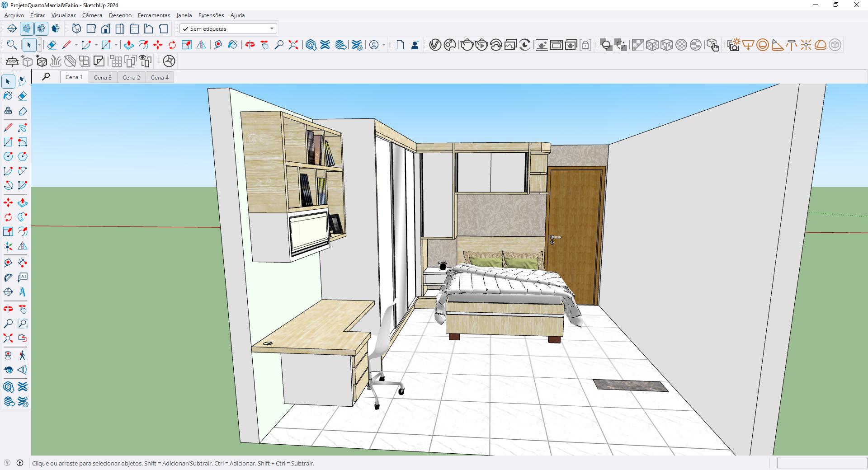Switch to Front view house icon

pyautogui.click(x=105, y=29)
